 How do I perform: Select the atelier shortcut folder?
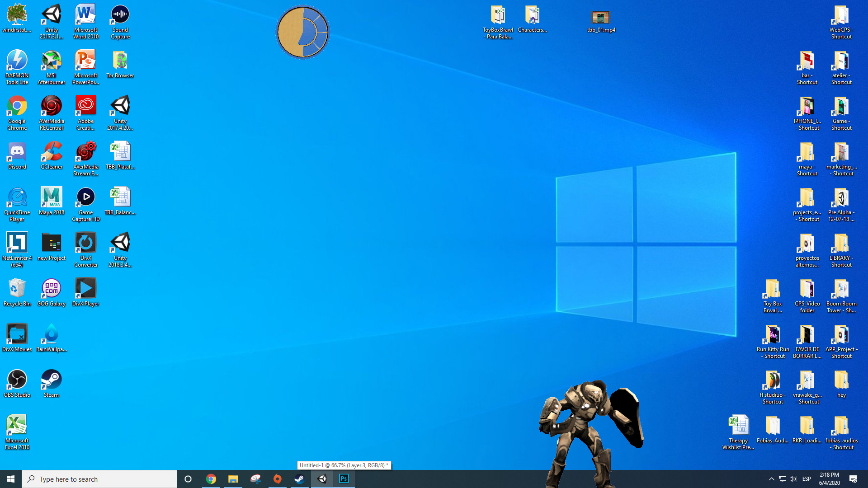tap(841, 67)
